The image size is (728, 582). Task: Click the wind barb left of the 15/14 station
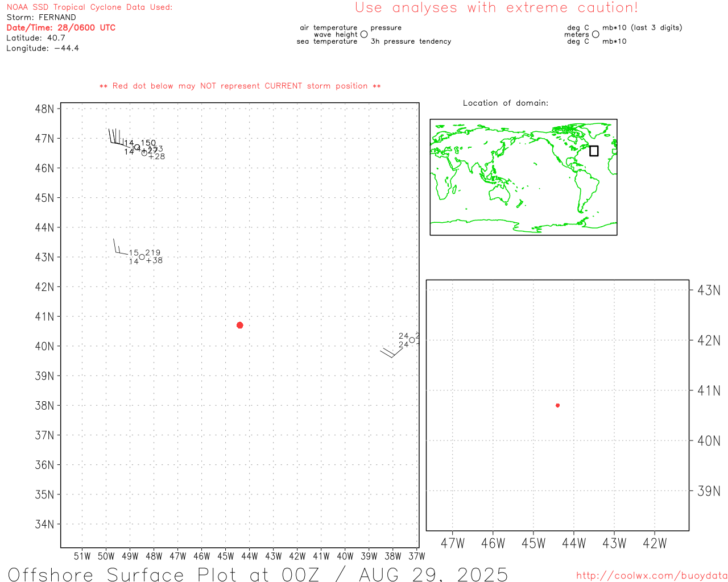[121, 247]
